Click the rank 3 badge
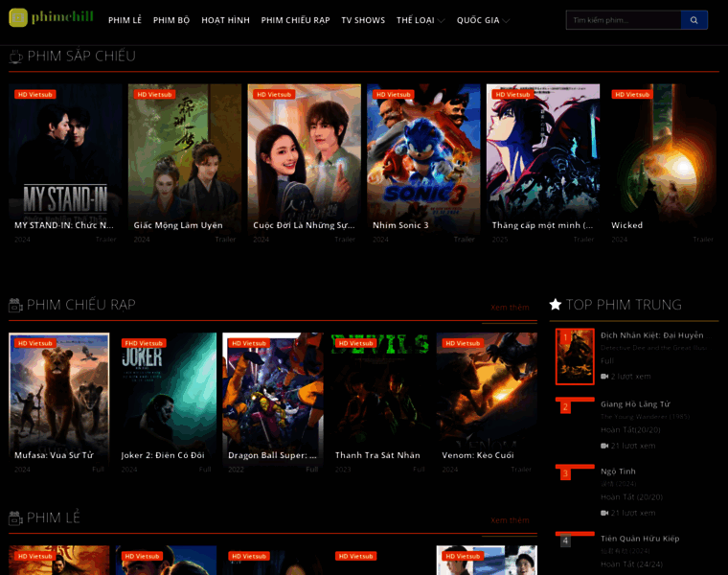The image size is (728, 575). click(x=565, y=473)
